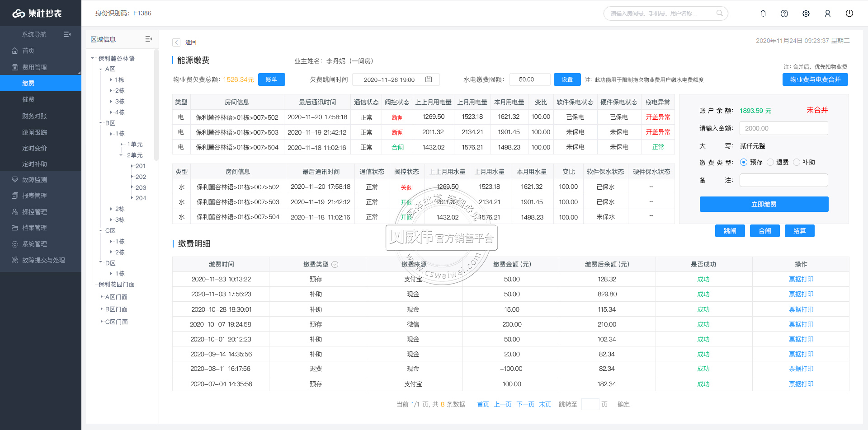Collapse the 区域信息 panel icon
The height and width of the screenshot is (430, 868).
148,39
